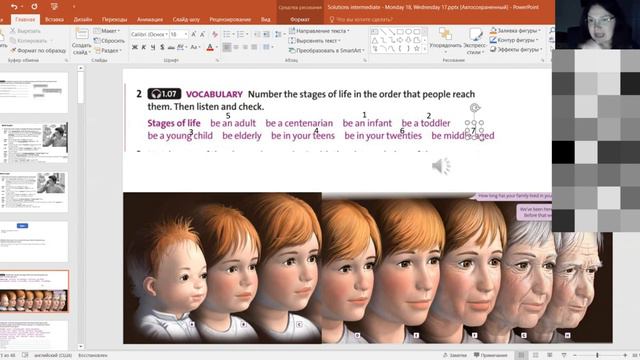The height and width of the screenshot is (360, 640).
Task: Click Формат по образцу
Action: coord(38,50)
